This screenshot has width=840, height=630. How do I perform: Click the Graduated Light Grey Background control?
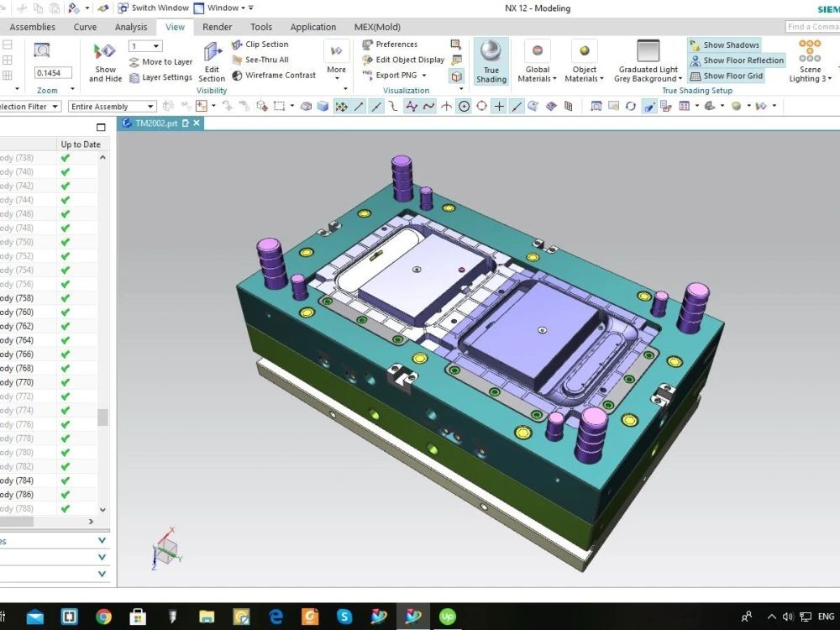646,60
